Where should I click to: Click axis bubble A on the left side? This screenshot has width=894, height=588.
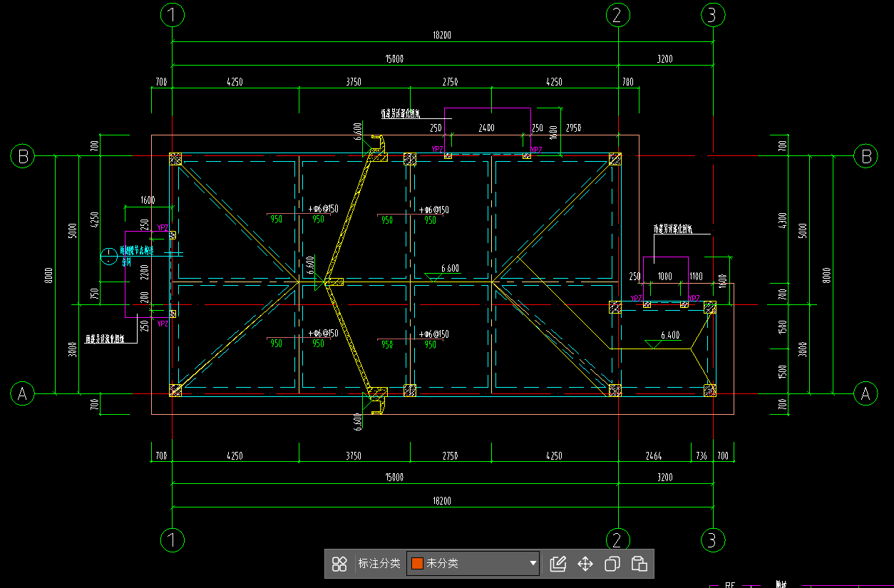(x=23, y=393)
